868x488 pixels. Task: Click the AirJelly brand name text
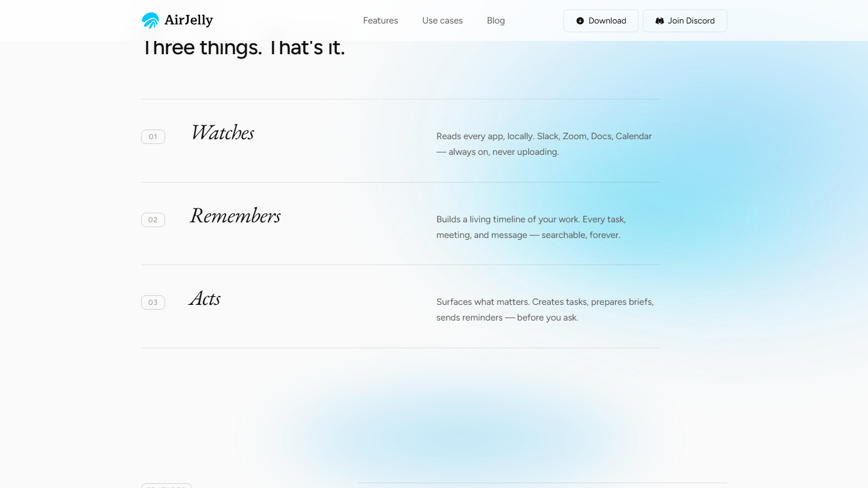[x=189, y=20]
